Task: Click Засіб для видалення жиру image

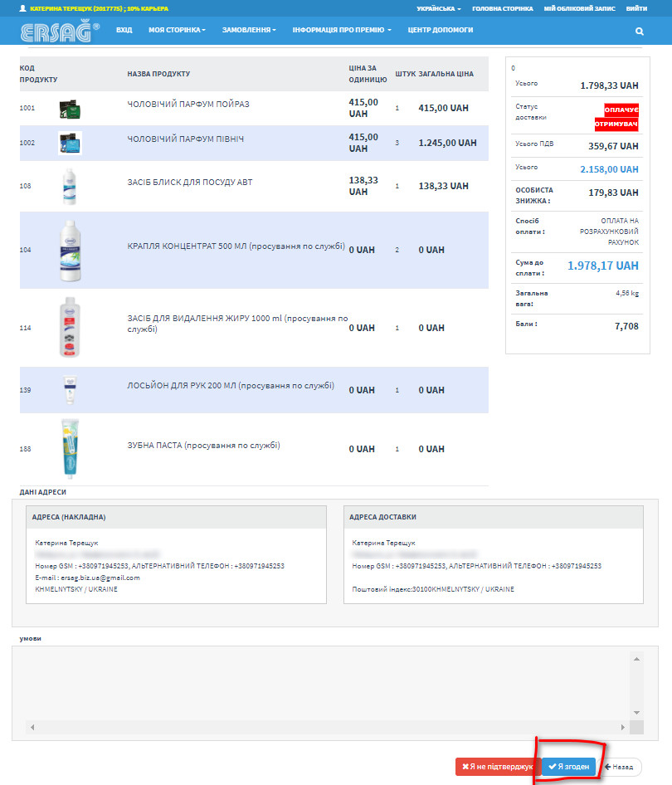Action: pyautogui.click(x=70, y=328)
